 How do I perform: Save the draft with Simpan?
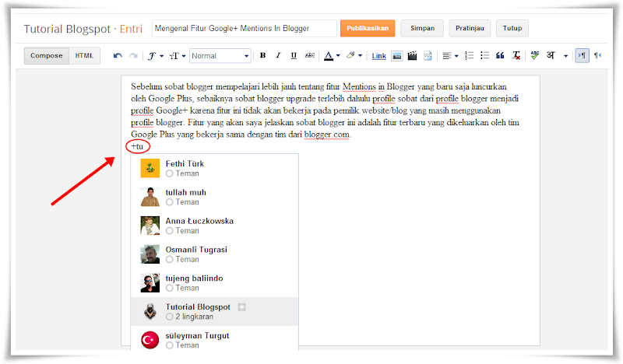click(422, 28)
